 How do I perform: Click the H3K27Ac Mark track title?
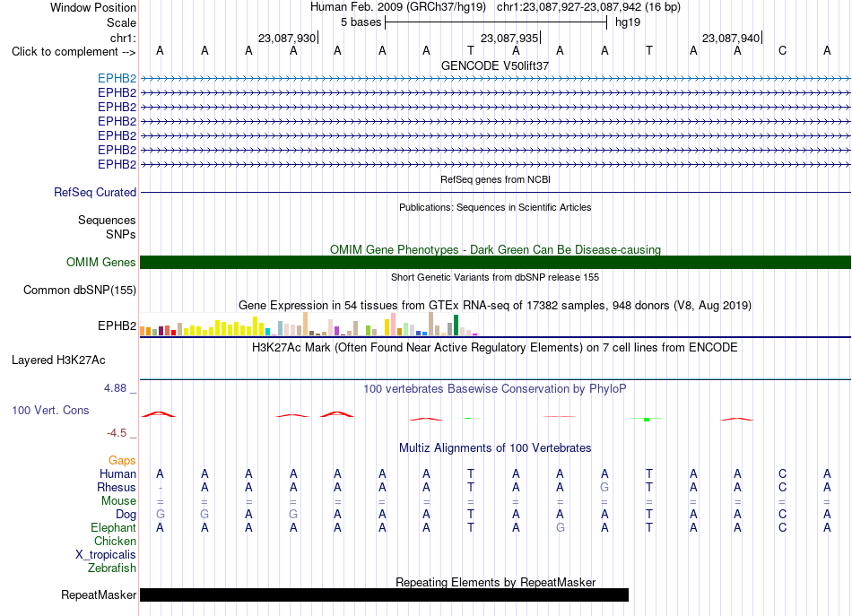tap(495, 348)
